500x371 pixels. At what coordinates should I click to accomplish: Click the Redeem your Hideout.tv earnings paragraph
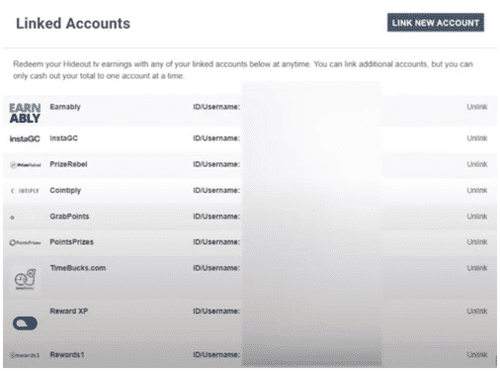[x=243, y=70]
